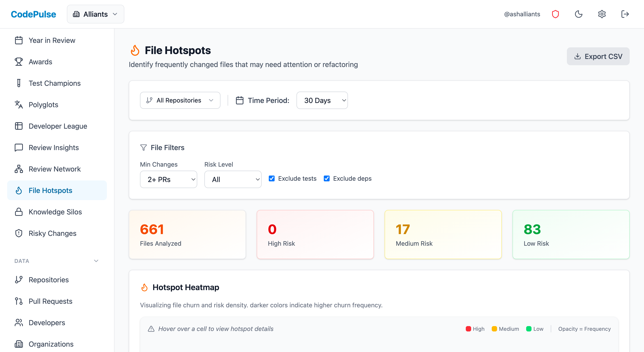Click the flame icon beside File Hotspots heading
The width and height of the screenshot is (644, 352).
(135, 50)
